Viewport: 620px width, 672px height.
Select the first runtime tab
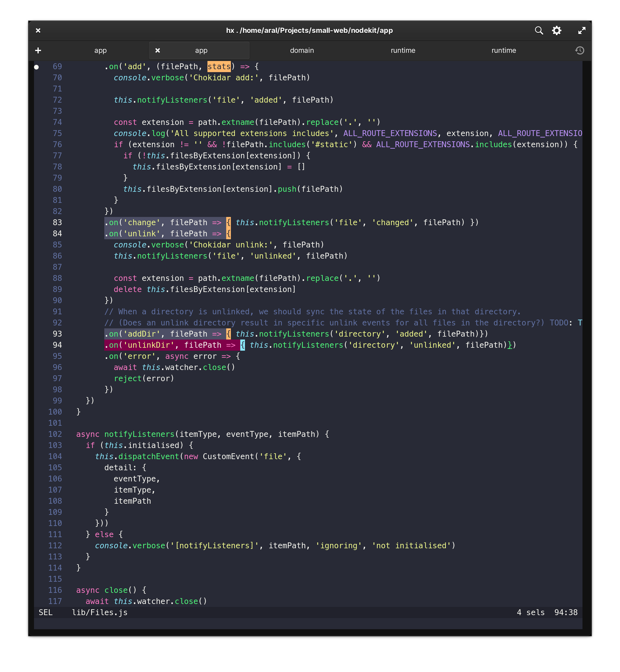point(403,50)
